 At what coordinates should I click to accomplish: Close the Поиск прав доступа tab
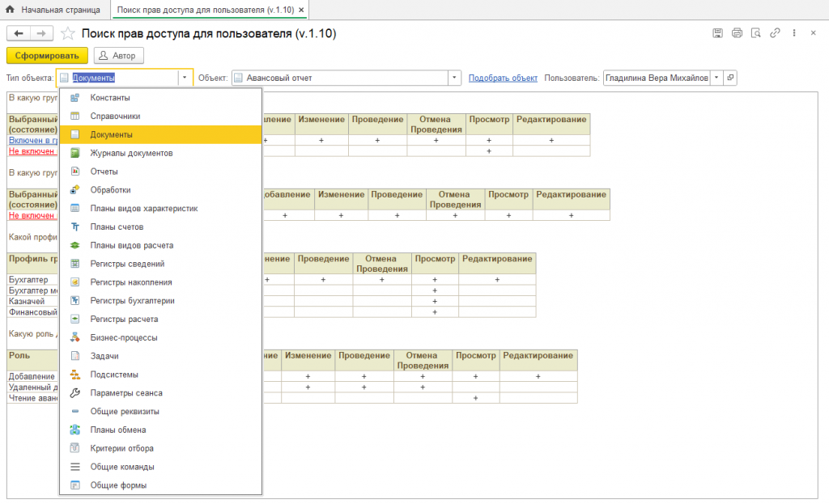click(x=301, y=10)
